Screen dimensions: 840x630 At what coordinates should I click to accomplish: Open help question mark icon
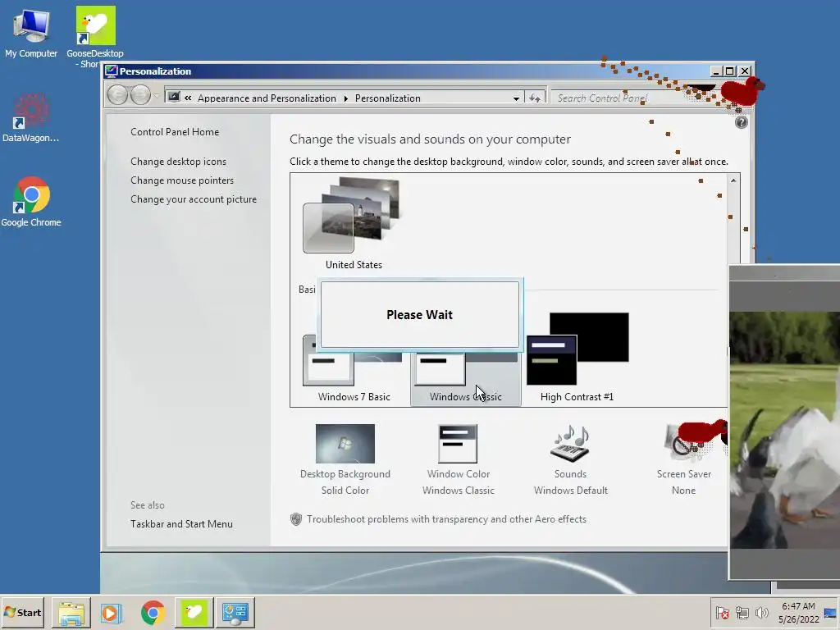click(742, 123)
